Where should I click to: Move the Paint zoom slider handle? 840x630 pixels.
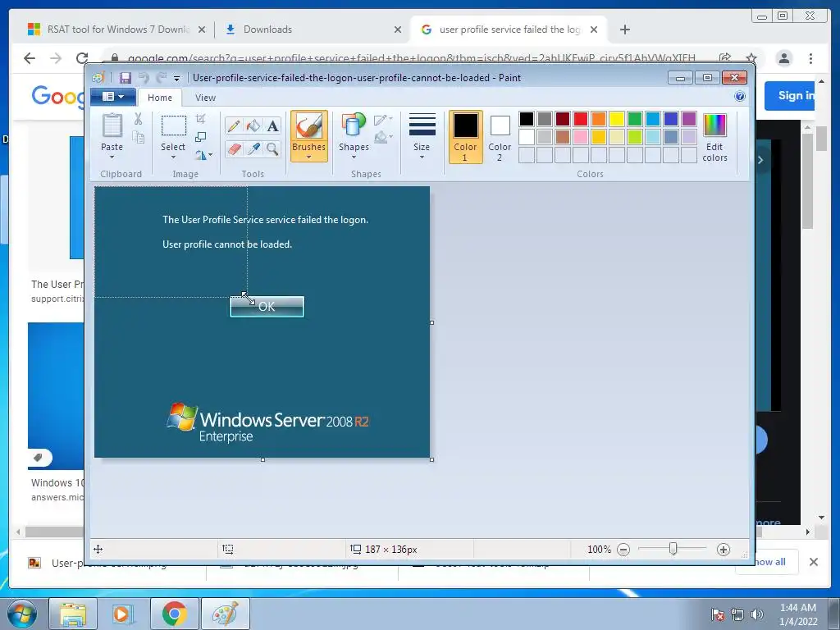673,549
